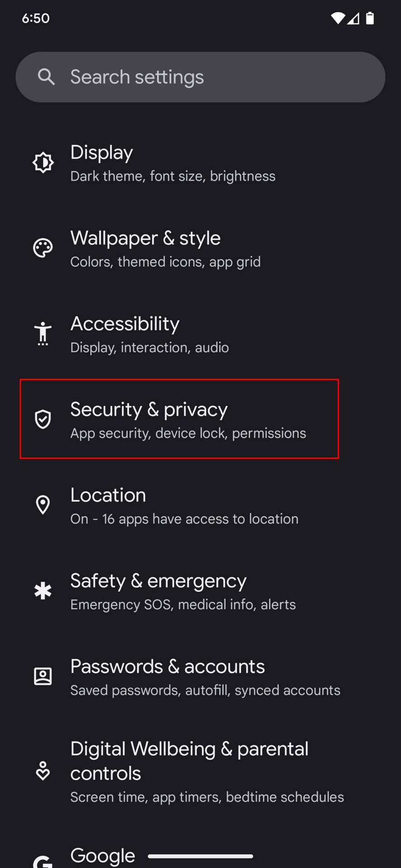Tap the Display brightness icon
Viewport: 401px width, 868px height.
[x=43, y=163]
